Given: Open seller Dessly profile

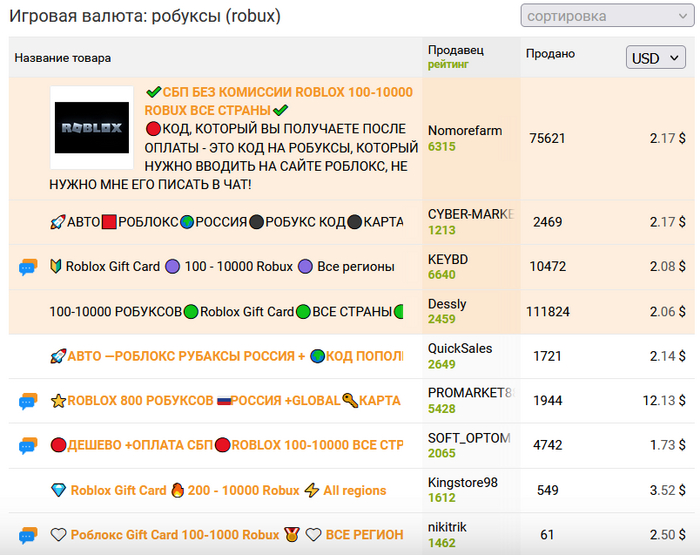Looking at the screenshot, I should [447, 304].
